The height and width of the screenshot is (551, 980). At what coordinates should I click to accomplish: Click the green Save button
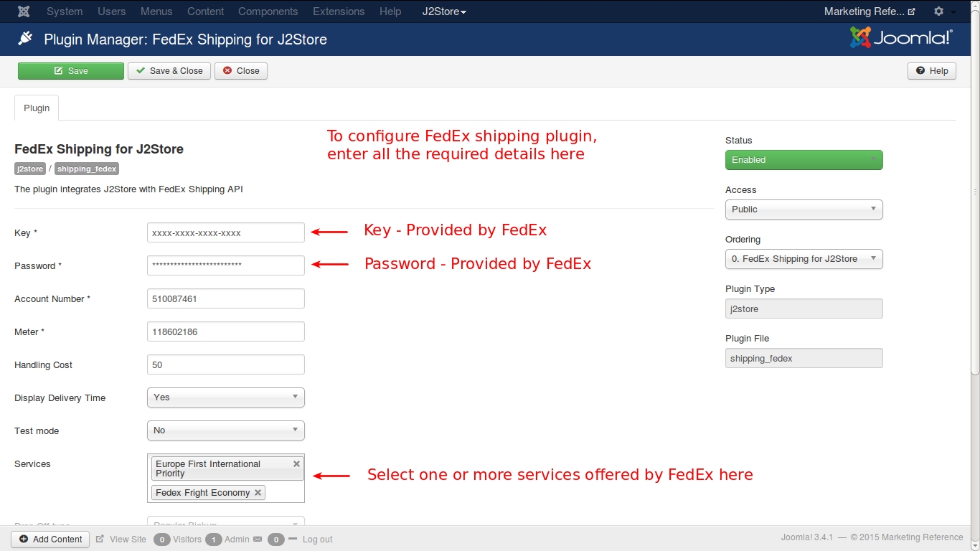[71, 71]
